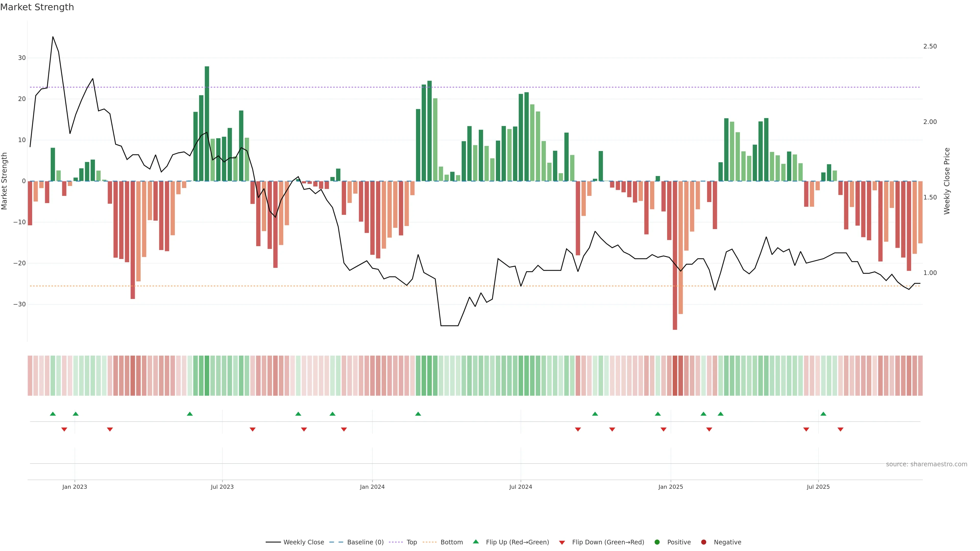Click the last red flip-down triangle marker
980x551 pixels.
[x=840, y=429]
